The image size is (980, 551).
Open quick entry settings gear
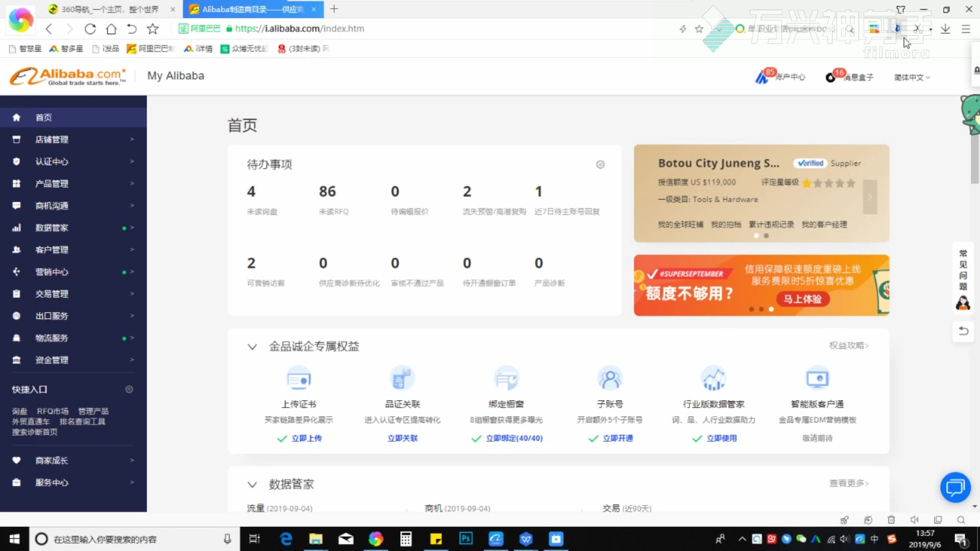coord(129,389)
